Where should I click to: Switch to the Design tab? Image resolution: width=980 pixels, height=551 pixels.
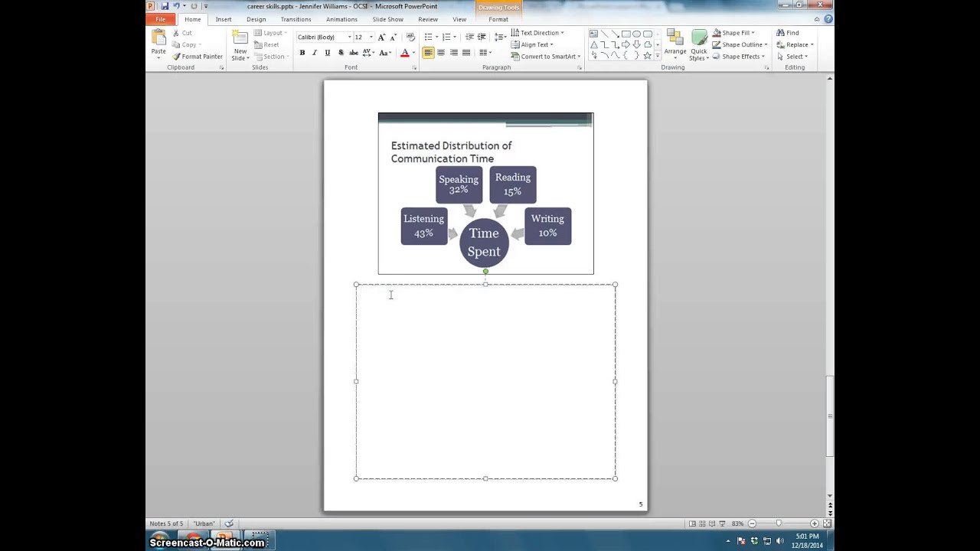pos(256,19)
